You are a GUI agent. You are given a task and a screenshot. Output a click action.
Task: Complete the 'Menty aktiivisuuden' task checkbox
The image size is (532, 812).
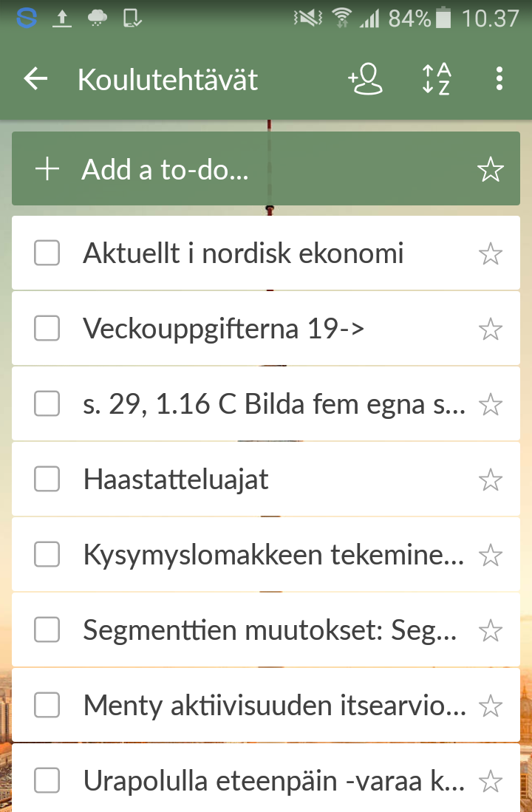point(47,706)
